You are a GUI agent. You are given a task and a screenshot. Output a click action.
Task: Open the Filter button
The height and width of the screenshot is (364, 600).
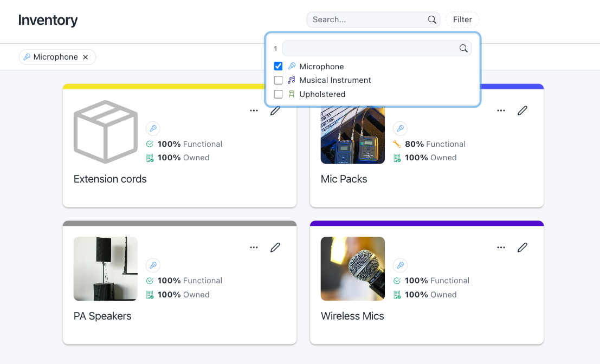[462, 19]
